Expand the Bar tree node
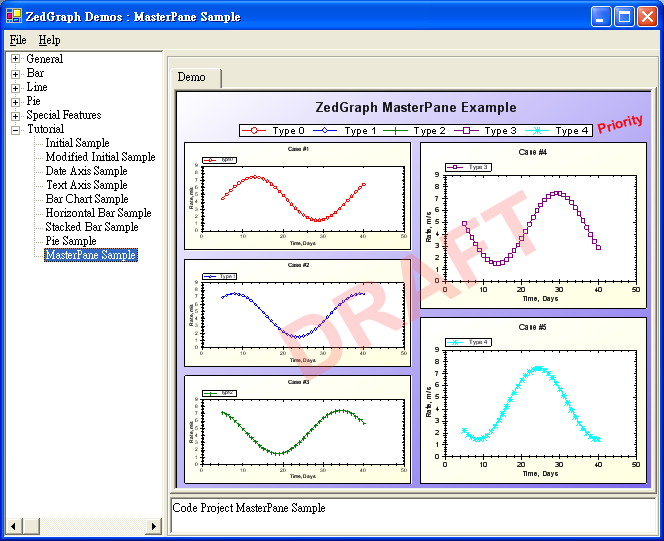This screenshot has width=664, height=541. [15, 74]
